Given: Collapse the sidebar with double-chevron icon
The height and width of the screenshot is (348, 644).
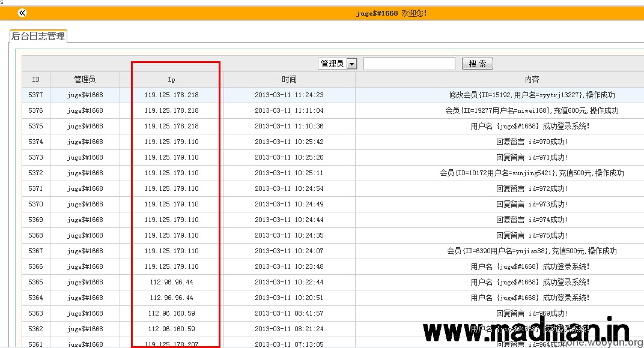Looking at the screenshot, I should (x=22, y=13).
